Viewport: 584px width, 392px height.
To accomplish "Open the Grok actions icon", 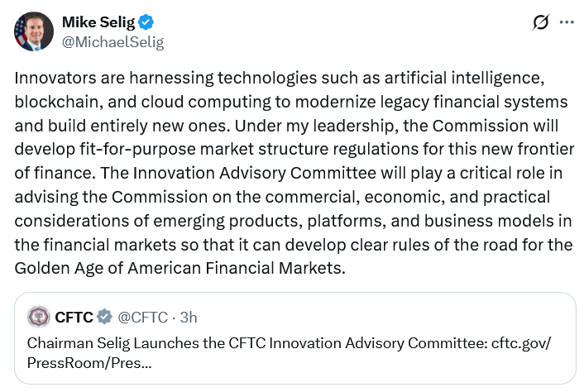I will [x=541, y=22].
